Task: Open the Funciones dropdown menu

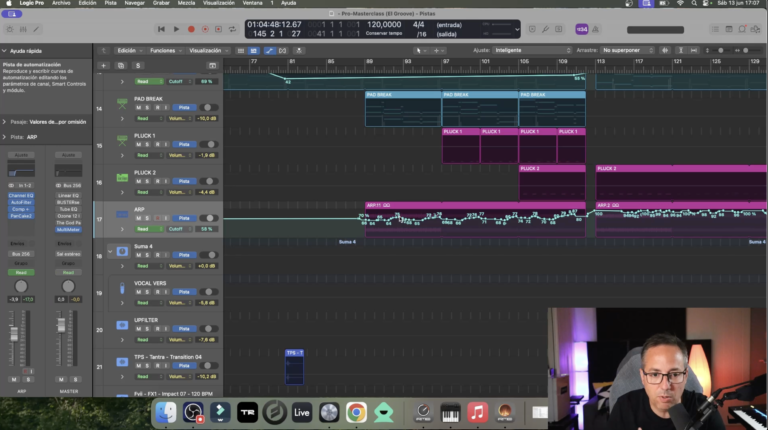Action: pos(165,50)
